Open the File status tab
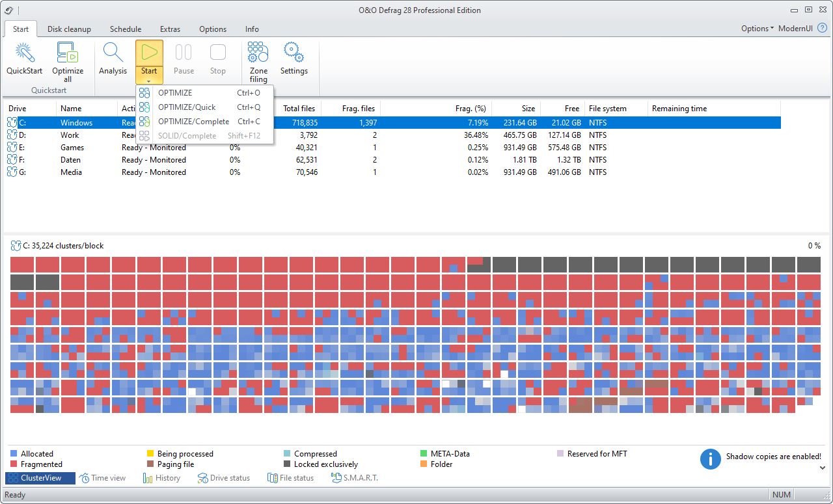Screen dimensions: 833x504 [x=290, y=478]
